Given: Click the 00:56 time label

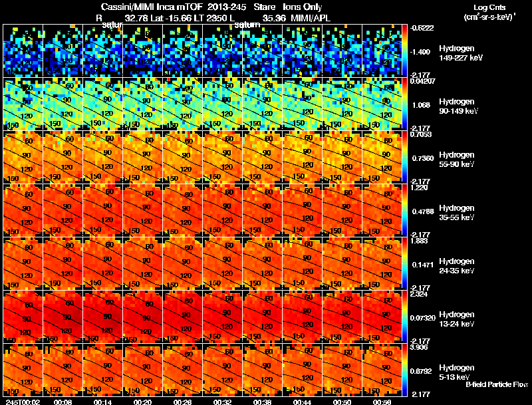Looking at the screenshot, I should [x=382, y=402].
